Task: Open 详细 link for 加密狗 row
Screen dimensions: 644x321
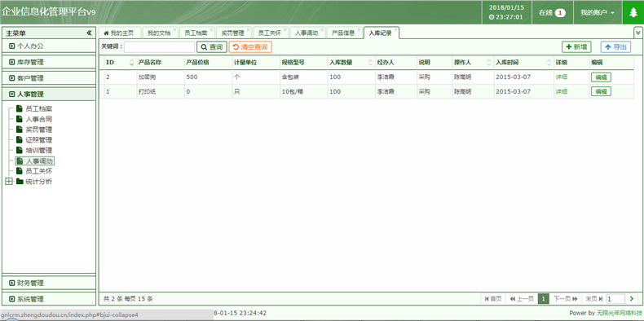Action: [x=562, y=77]
